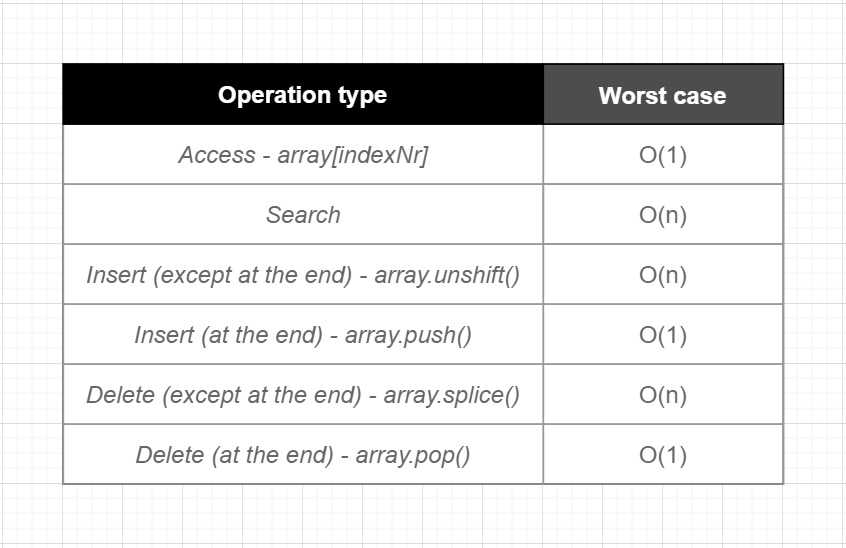Screen dimensions: 846x548
Task: Click the O(n) value for unshift row
Action: click(663, 274)
